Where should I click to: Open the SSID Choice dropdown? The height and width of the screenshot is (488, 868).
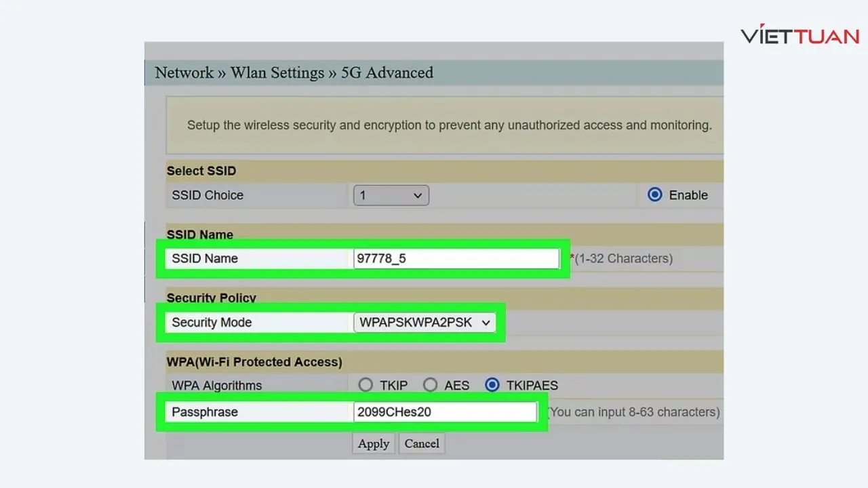tap(391, 195)
